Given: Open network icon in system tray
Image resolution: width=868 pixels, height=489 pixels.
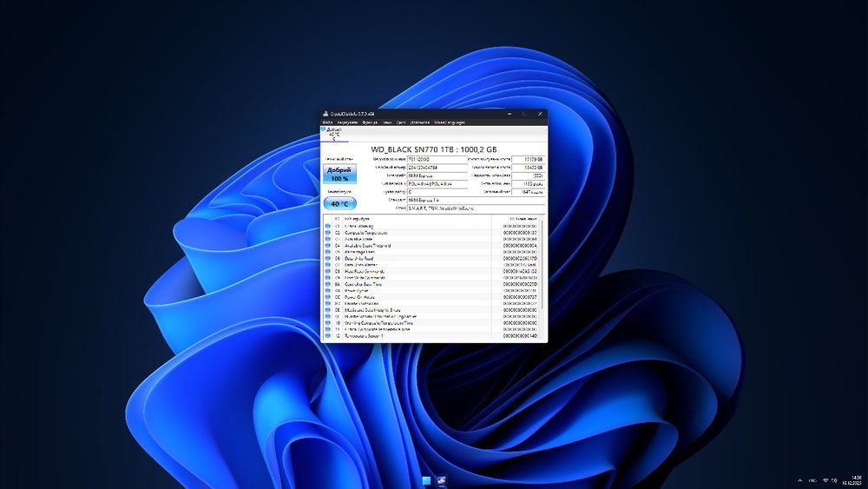Looking at the screenshot, I should (825, 480).
